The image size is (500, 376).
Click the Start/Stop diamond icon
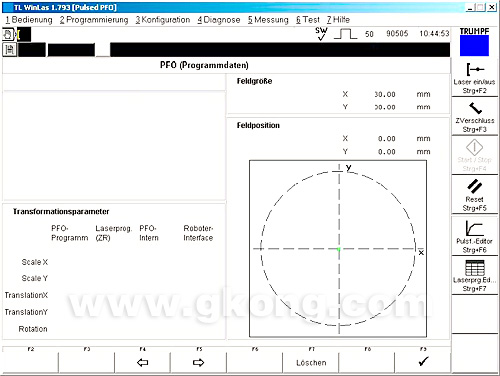tap(474, 147)
